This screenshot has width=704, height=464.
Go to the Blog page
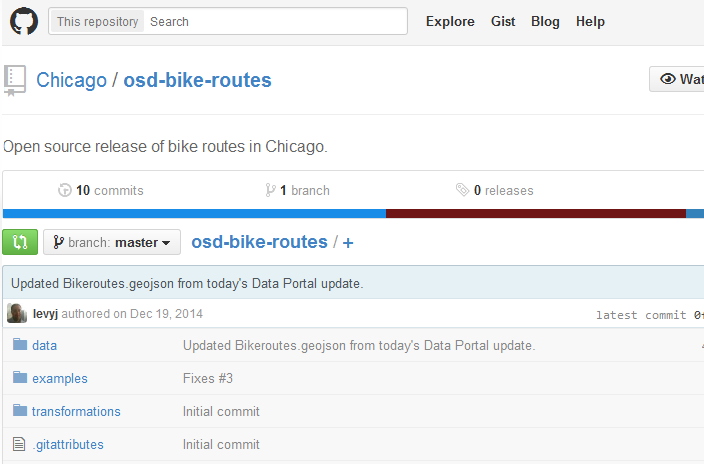(545, 21)
